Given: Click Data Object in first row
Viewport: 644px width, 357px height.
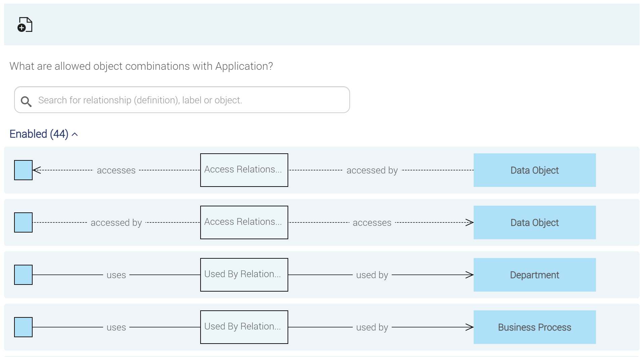Looking at the screenshot, I should pos(534,170).
